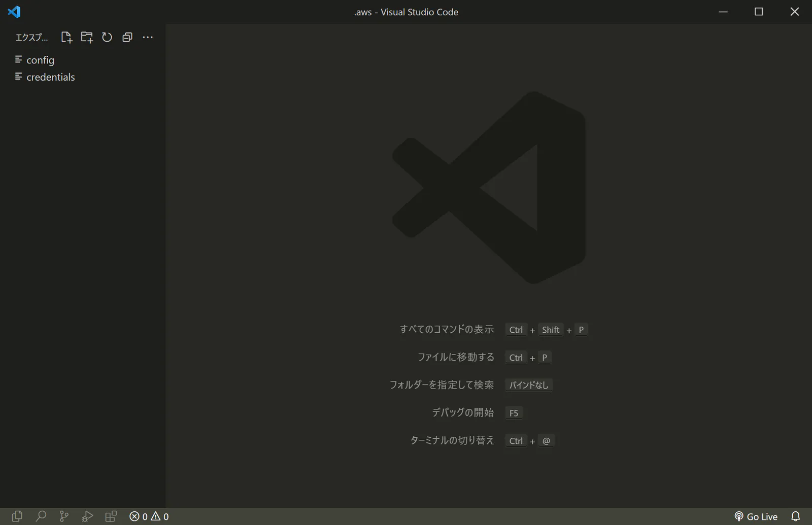Click the VS Code logo in title bar
Viewport: 812px width, 525px height.
14,12
